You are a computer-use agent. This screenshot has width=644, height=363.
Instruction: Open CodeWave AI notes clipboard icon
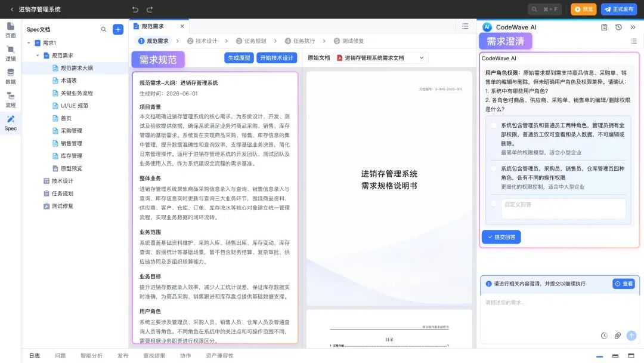pyautogui.click(x=603, y=27)
